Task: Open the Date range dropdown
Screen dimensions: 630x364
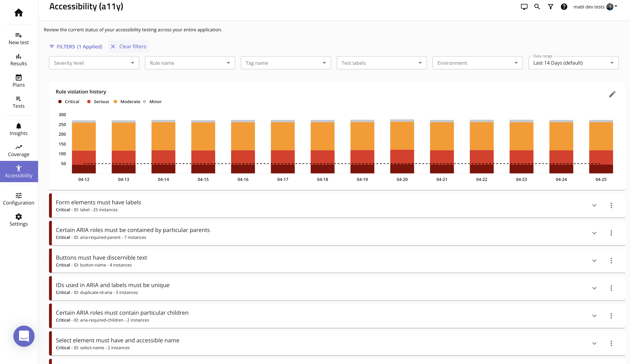Action: coord(573,63)
